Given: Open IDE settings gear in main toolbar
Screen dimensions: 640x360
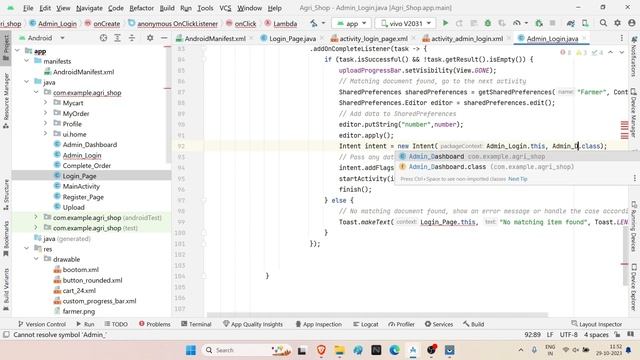Looking at the screenshot, I should click(617, 23).
